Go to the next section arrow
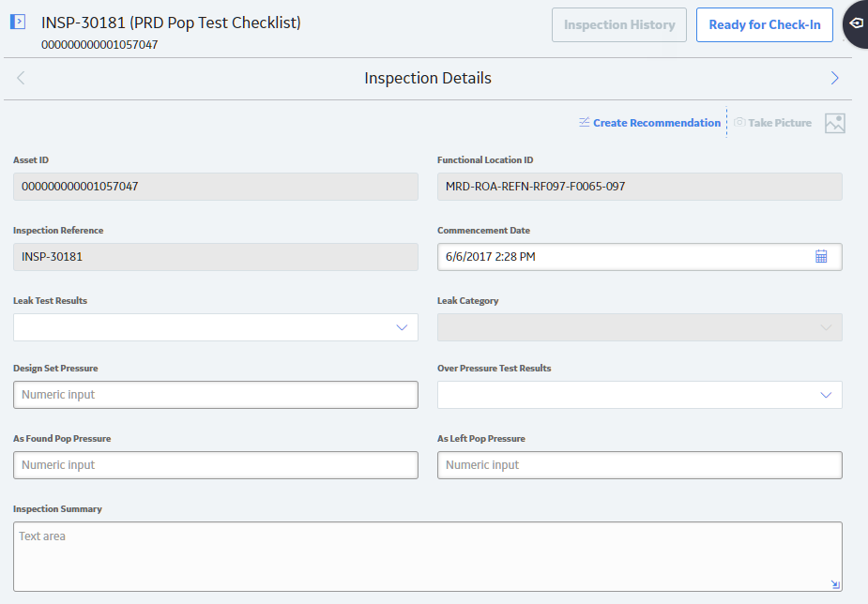Screen dimensions: 868x604 click(x=835, y=78)
